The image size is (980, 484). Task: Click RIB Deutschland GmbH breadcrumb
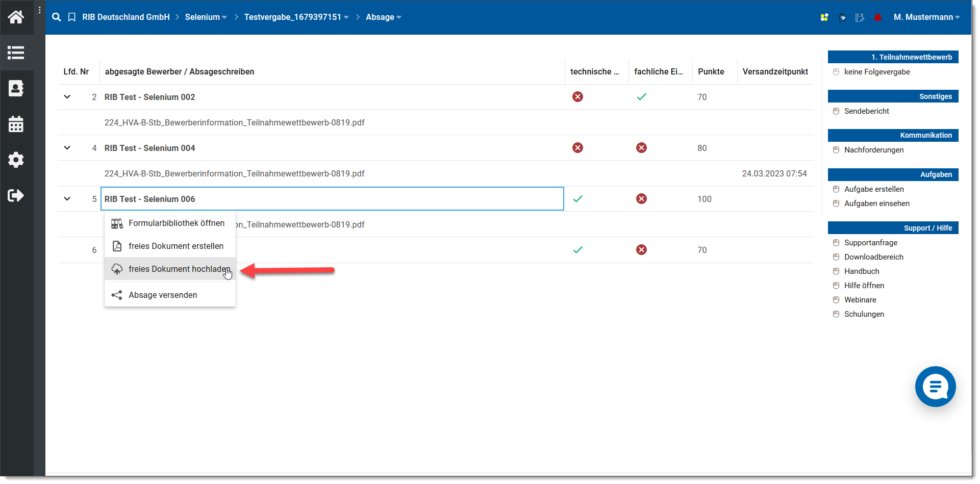(x=126, y=17)
